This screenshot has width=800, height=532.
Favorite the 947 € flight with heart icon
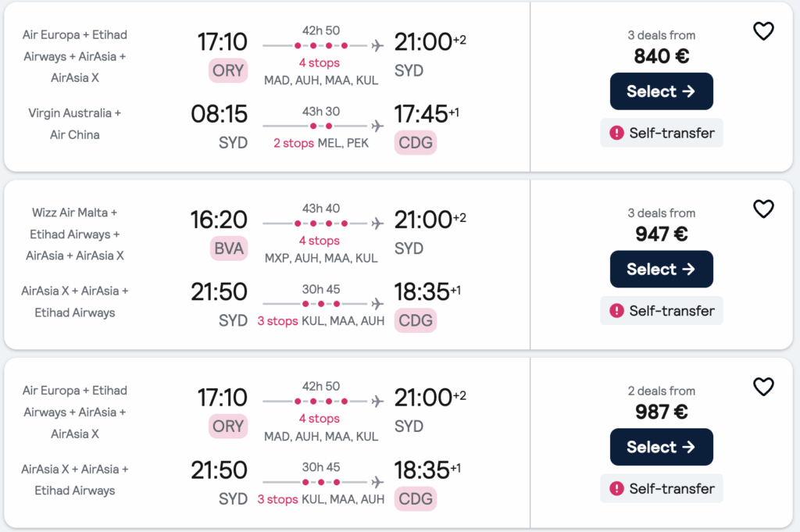[x=763, y=209]
